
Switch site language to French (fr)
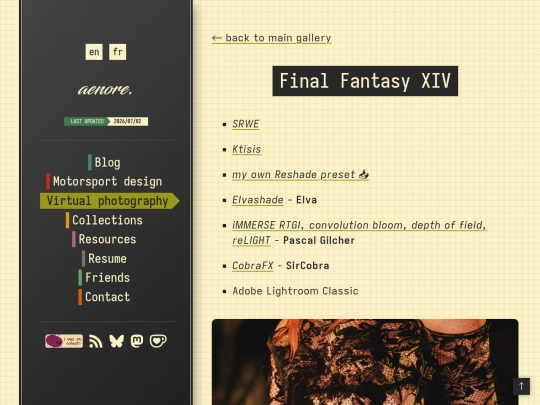tap(117, 52)
